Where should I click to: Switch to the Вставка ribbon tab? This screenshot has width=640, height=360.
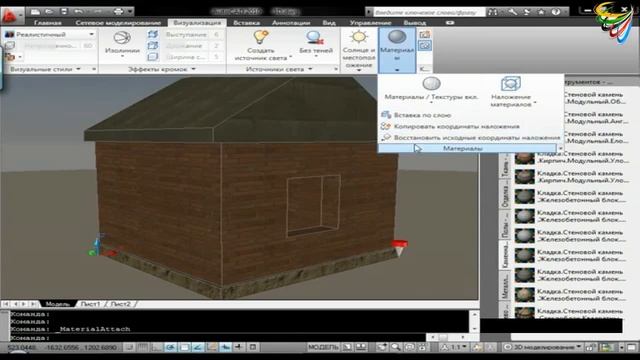point(246,23)
